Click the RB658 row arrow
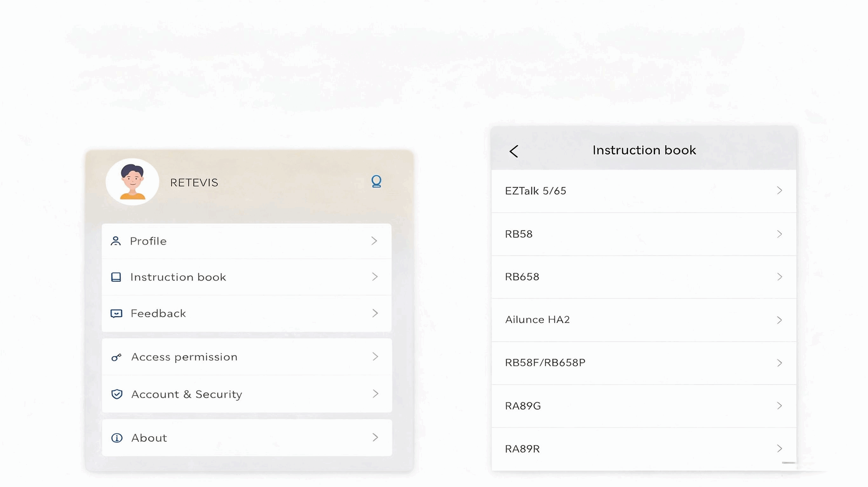Image resolution: width=868 pixels, height=487 pixels. coord(779,277)
